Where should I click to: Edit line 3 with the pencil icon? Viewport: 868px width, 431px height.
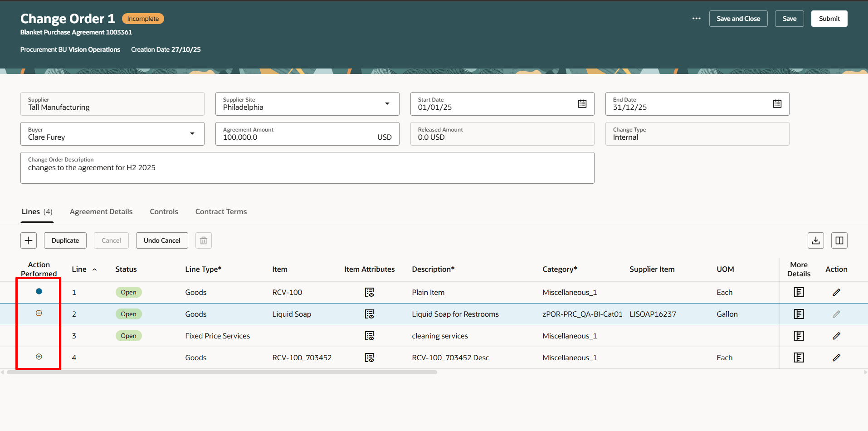click(837, 336)
